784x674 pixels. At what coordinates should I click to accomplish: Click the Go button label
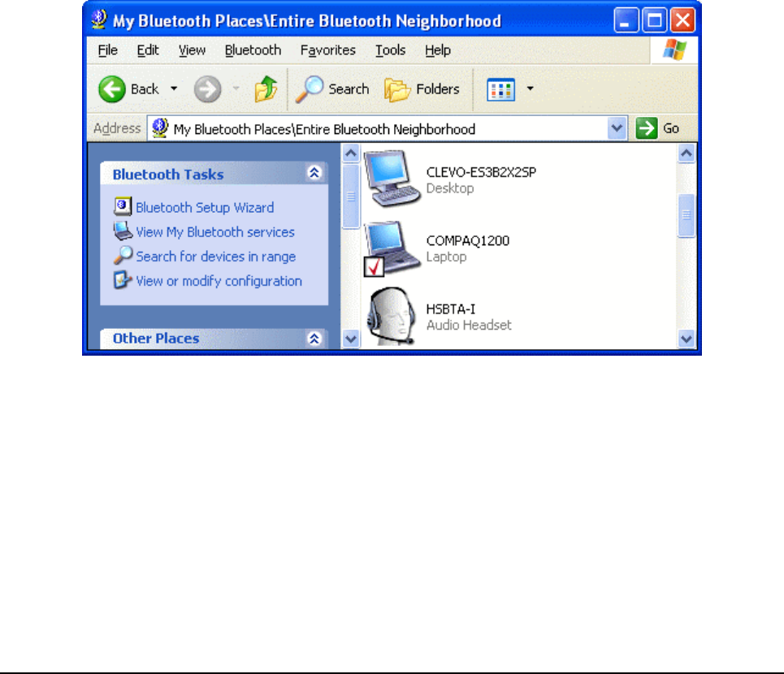pos(671,128)
